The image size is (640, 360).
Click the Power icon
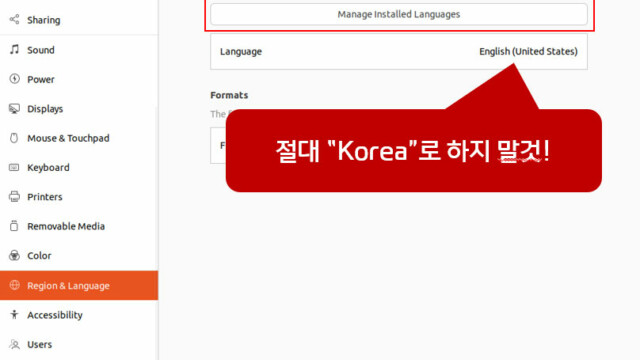pos(14,79)
